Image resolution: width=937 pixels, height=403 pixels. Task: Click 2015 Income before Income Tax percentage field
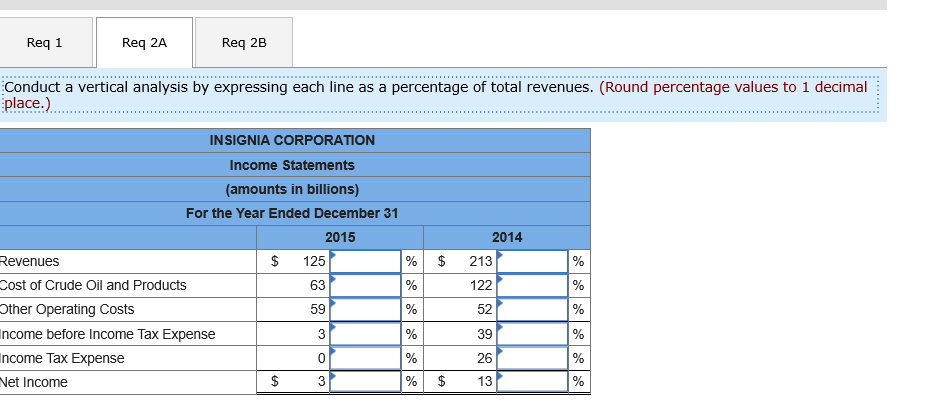[365, 334]
